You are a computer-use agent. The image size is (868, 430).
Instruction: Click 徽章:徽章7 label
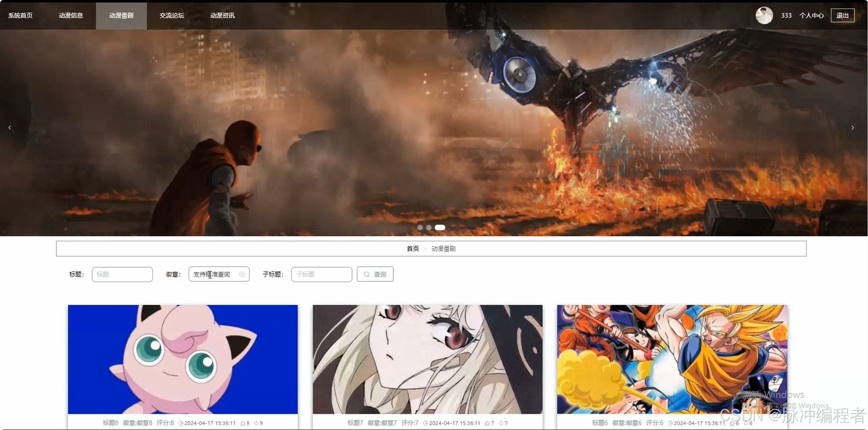click(x=382, y=423)
